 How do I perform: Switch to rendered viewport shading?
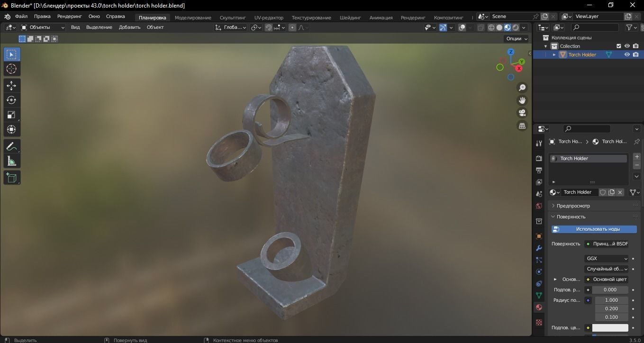tap(516, 27)
